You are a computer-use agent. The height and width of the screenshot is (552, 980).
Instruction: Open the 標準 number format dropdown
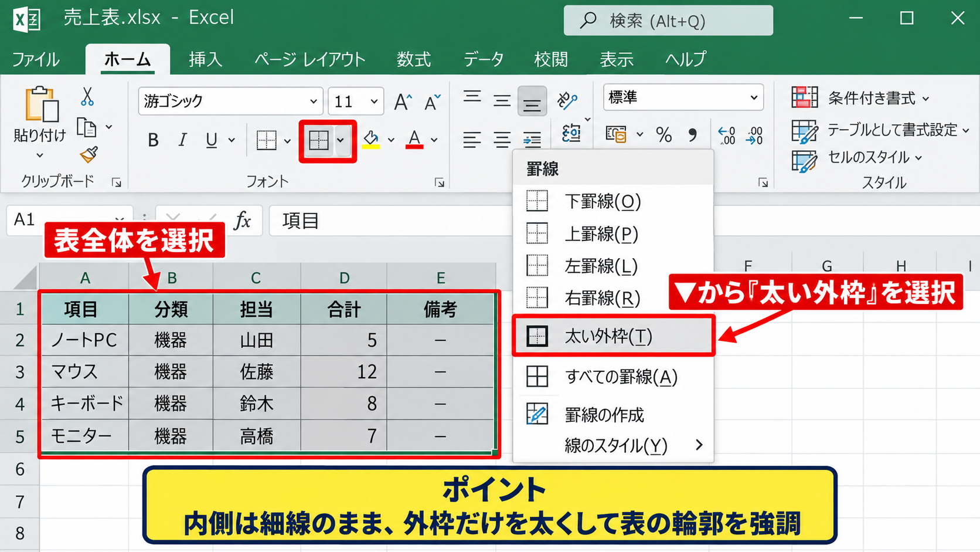click(x=754, y=97)
